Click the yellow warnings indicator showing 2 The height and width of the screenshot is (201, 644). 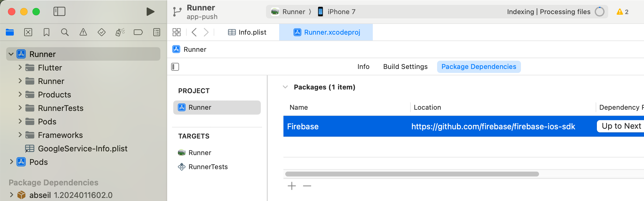[623, 12]
